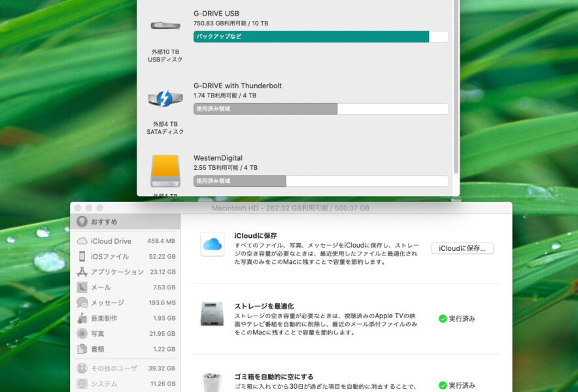Click the hard disk icon for ストレージを最適化
The height and width of the screenshot is (392, 578).
(x=212, y=314)
